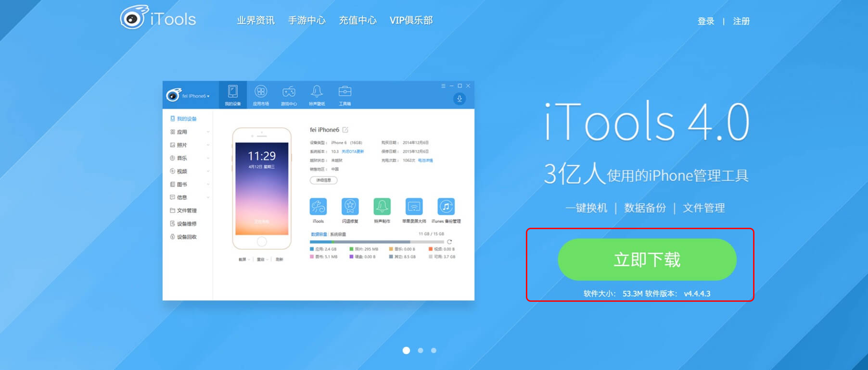868x370 pixels.
Task: Open the 闪退修复 badge icon
Action: tap(350, 207)
